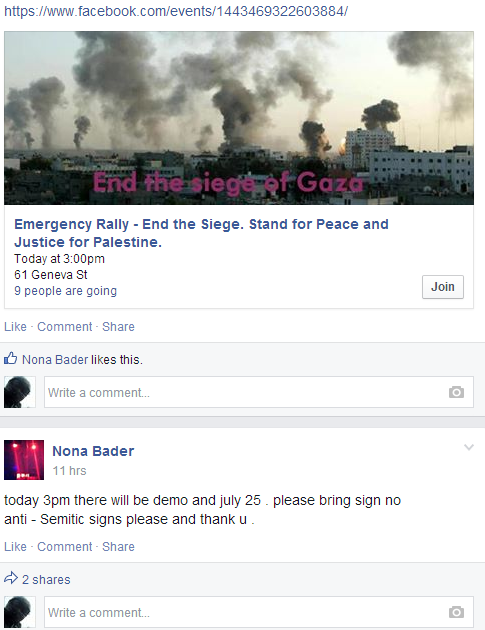Open the End the siege of Gaza cover image
This screenshot has width=485, height=630.
[239, 118]
